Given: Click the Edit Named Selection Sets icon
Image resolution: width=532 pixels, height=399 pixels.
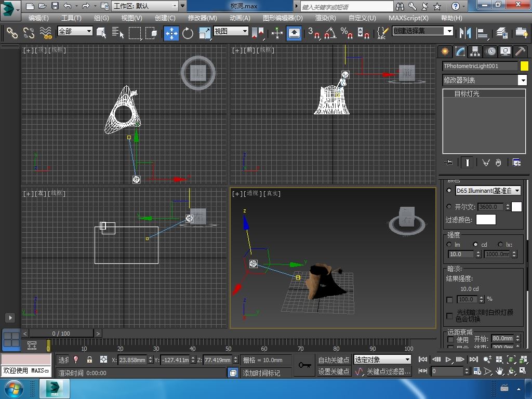Looking at the screenshot, I should pos(382,33).
